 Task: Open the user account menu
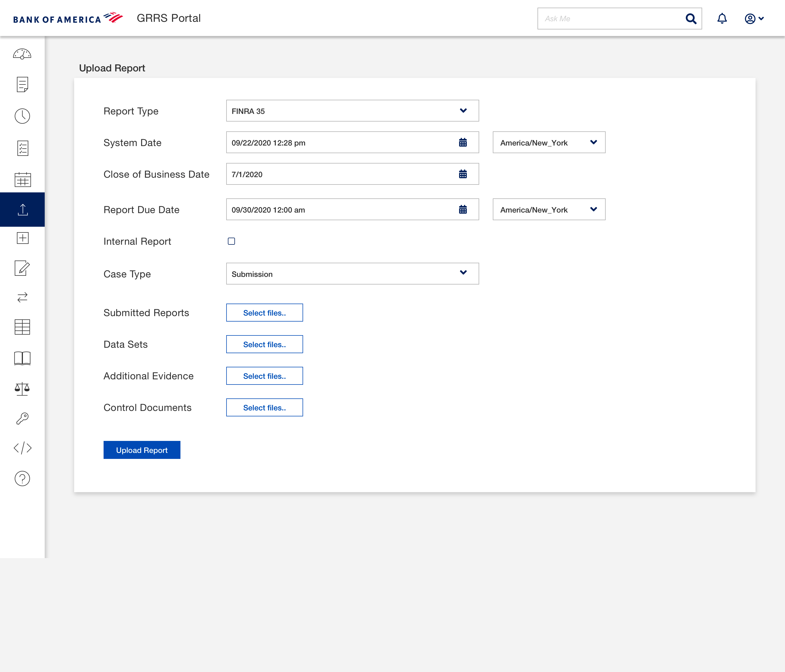pyautogui.click(x=754, y=19)
